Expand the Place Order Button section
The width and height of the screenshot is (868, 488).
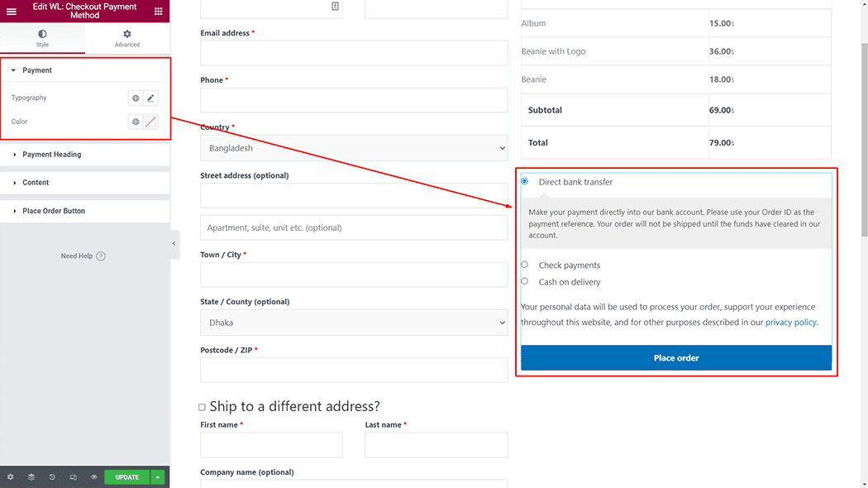[x=53, y=211]
